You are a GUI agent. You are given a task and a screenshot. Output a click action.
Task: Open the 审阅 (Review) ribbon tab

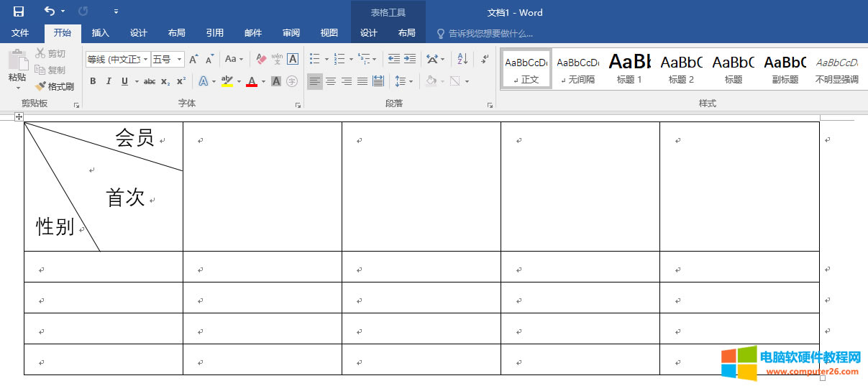291,33
